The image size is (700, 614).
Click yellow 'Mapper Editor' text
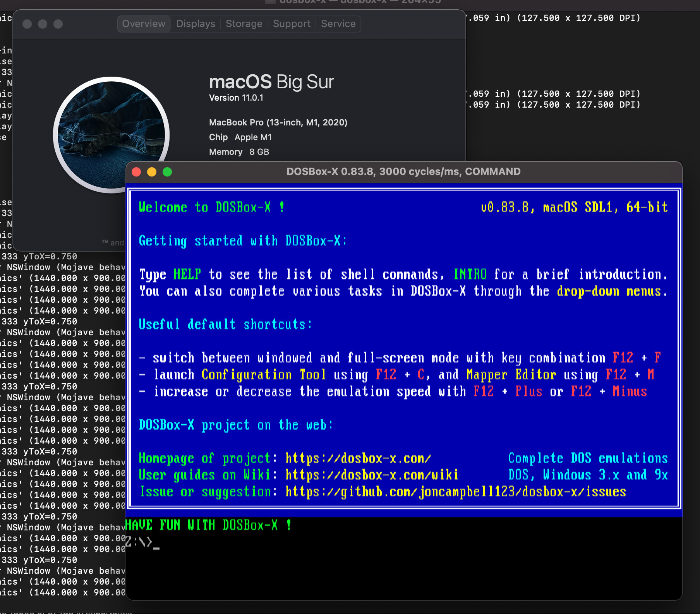pos(511,375)
